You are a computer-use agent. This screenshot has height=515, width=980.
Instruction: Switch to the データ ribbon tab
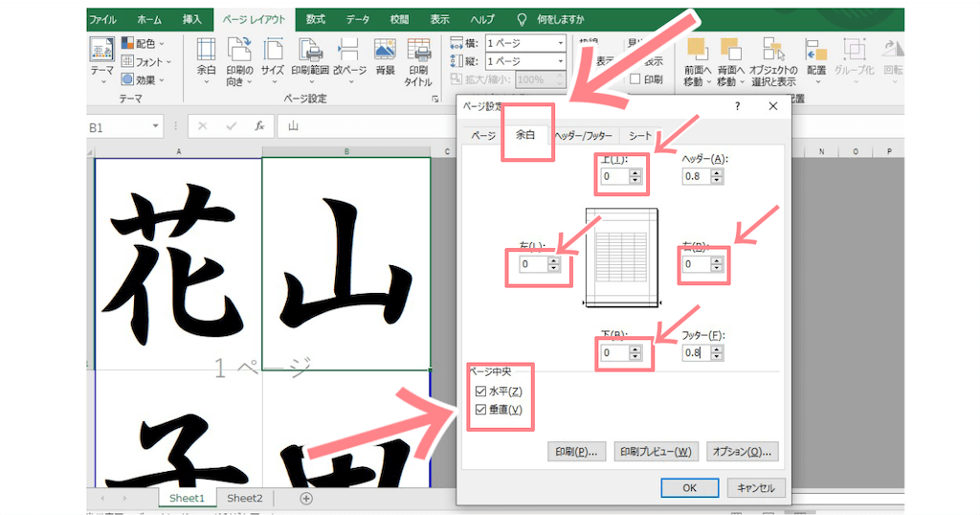358,19
